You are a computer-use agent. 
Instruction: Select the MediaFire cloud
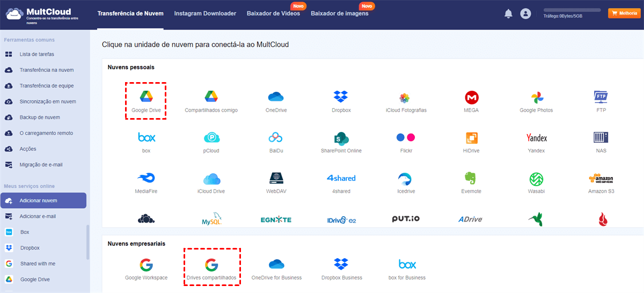click(x=146, y=178)
